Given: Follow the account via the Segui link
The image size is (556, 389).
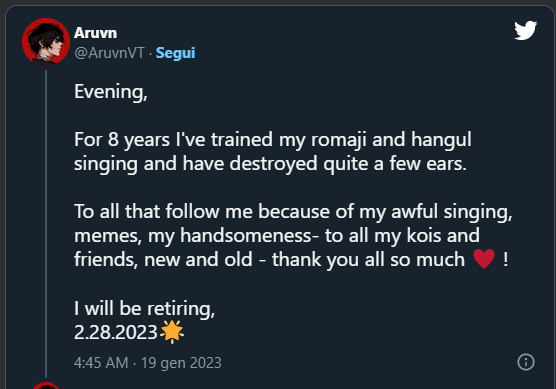Looking at the screenshot, I should pos(176,53).
